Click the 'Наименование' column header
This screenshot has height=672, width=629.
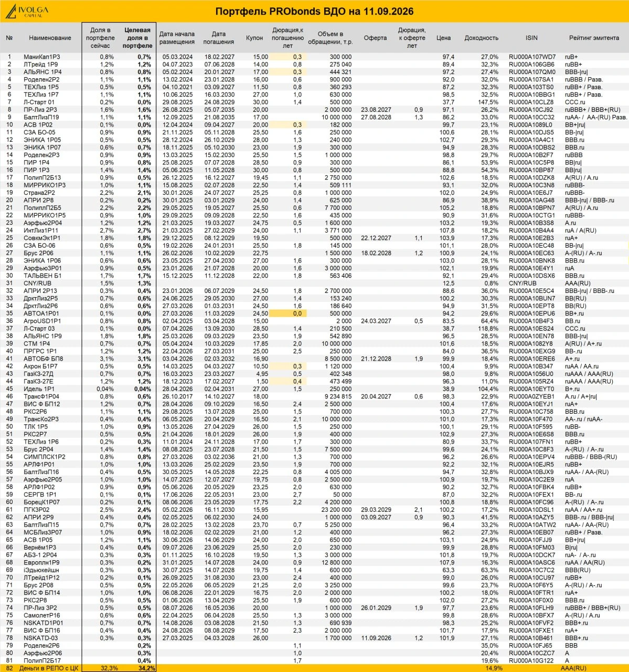[x=50, y=38]
